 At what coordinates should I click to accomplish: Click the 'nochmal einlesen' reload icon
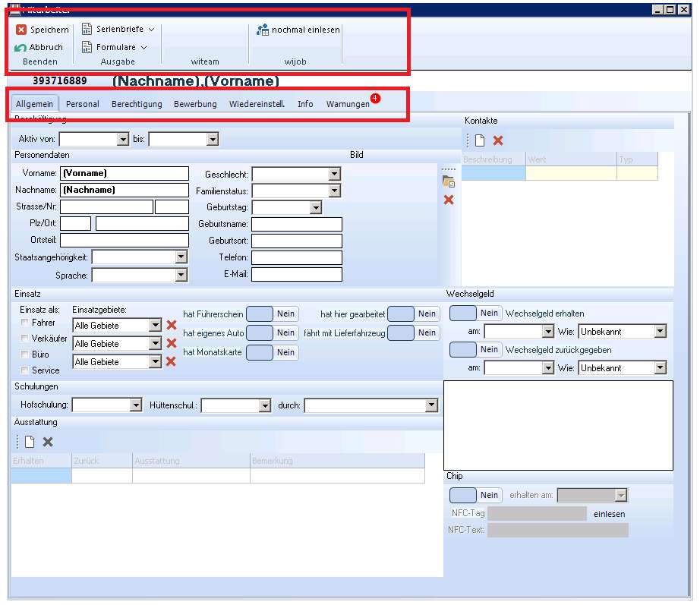click(x=263, y=30)
